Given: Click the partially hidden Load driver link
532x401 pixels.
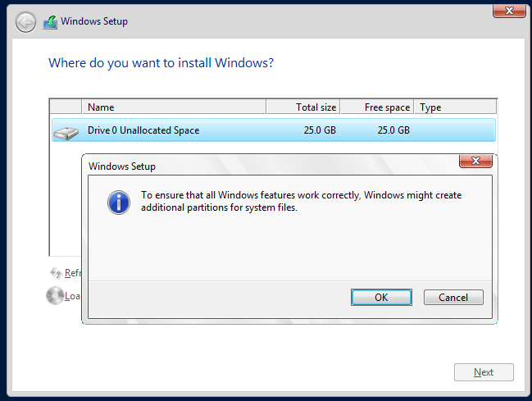Looking at the screenshot, I should pos(72,296).
